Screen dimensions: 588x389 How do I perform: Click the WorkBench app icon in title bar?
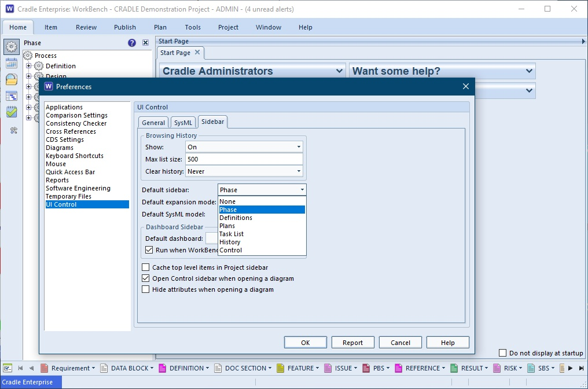pos(10,9)
